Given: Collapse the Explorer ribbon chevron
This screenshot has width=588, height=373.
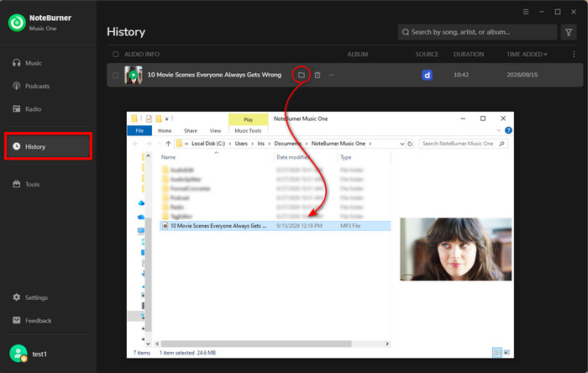Looking at the screenshot, I should pos(499,130).
